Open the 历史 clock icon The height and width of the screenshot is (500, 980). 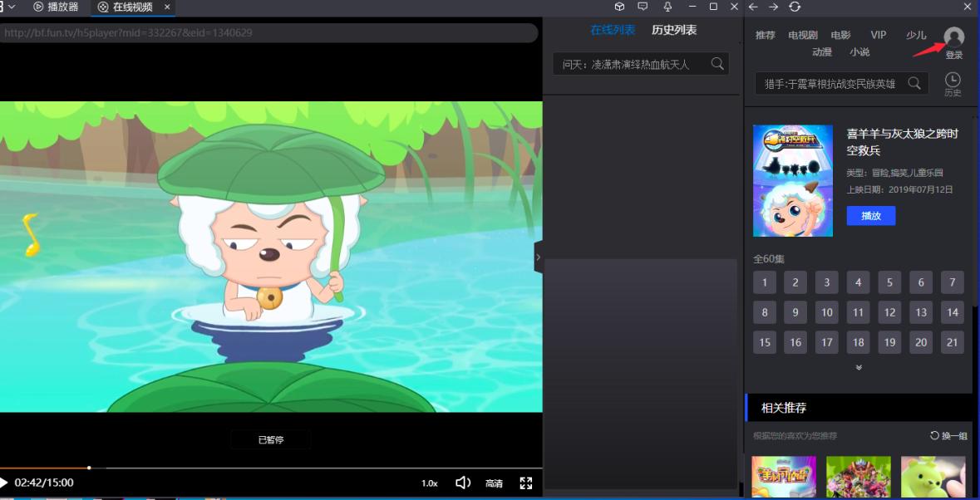[953, 80]
